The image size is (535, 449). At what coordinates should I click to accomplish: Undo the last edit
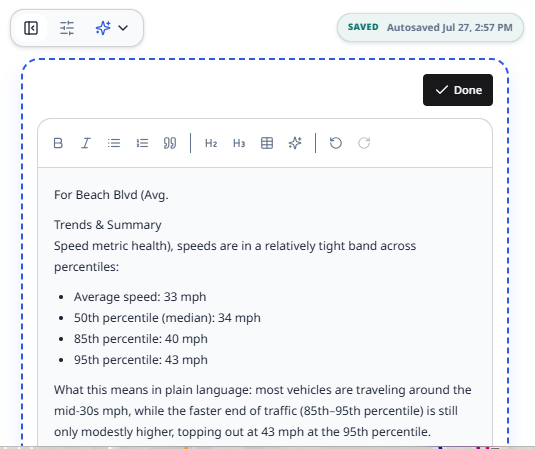336,143
